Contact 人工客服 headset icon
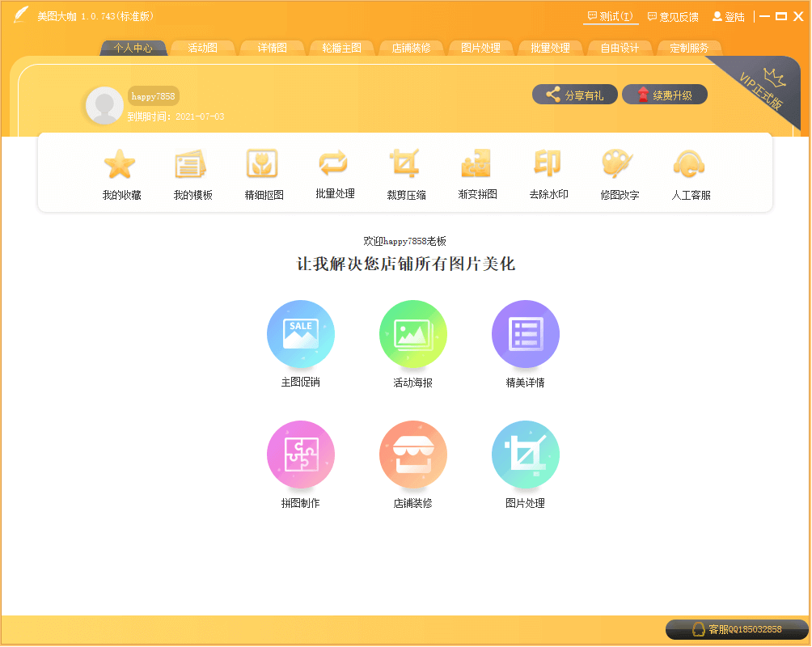 tap(689, 164)
